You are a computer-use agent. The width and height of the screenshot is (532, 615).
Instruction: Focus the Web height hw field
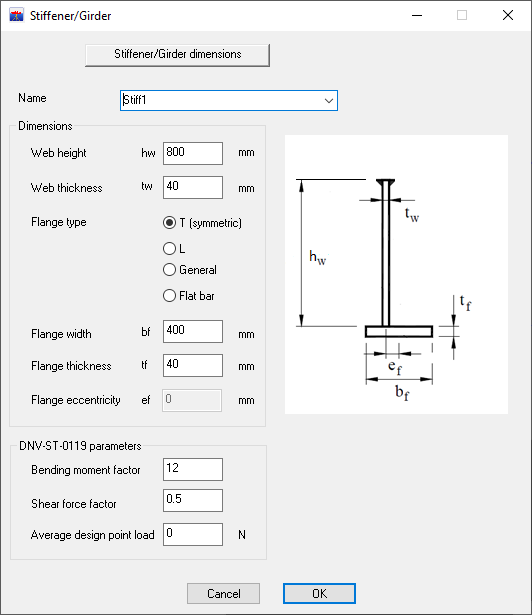point(193,153)
